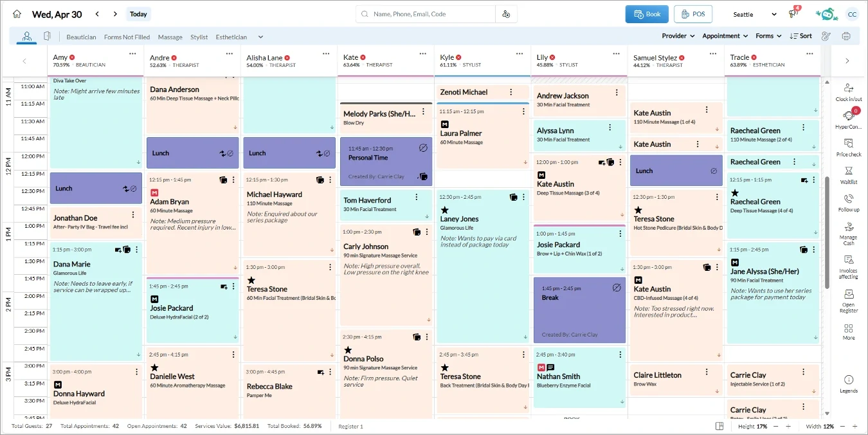Open Waitlist in sidebar
The image size is (868, 435).
pyautogui.click(x=849, y=175)
